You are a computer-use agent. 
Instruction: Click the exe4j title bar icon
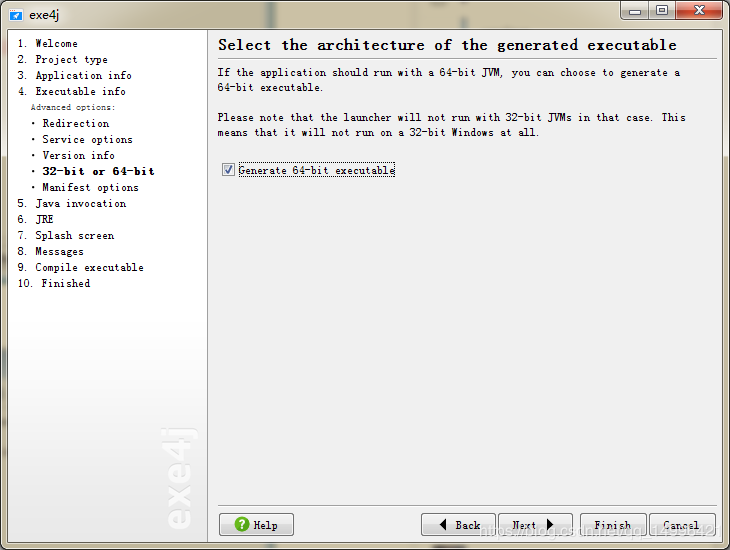(14, 12)
